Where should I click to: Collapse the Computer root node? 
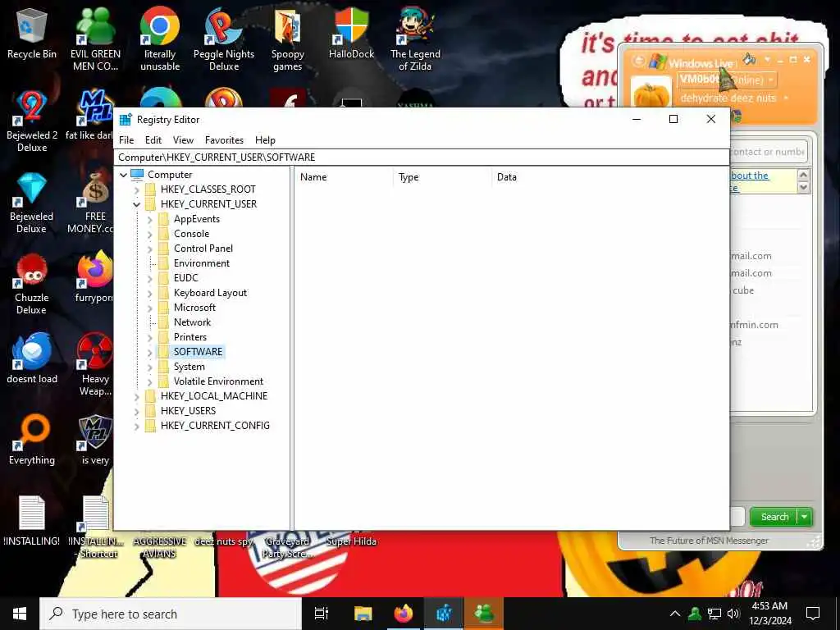coord(123,175)
